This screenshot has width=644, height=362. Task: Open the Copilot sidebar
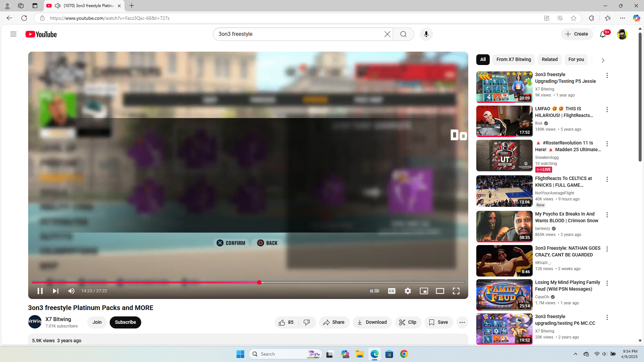(636, 18)
